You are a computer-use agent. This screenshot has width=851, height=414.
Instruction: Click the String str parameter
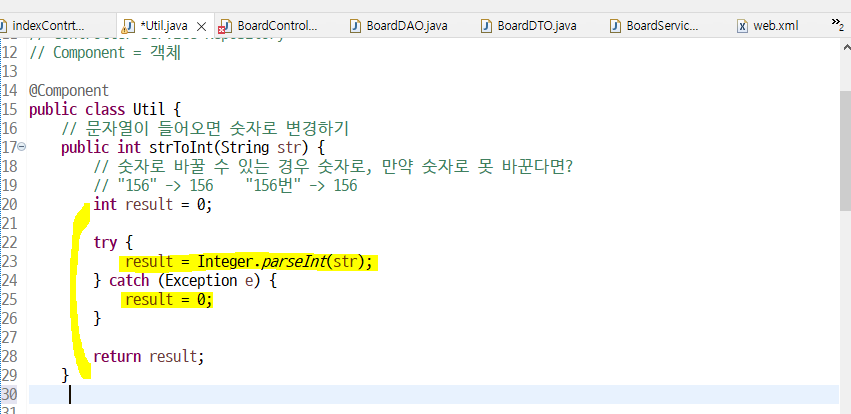(x=261, y=147)
